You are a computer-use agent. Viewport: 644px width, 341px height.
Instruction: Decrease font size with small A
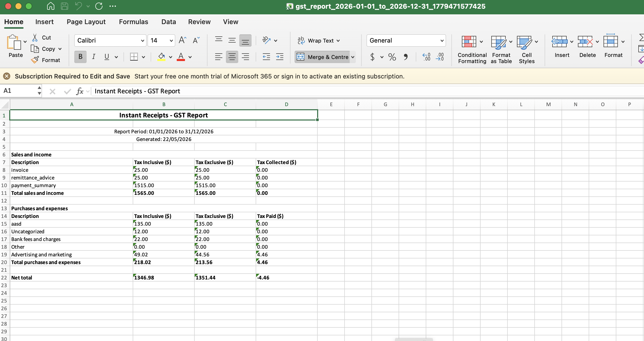[196, 40]
